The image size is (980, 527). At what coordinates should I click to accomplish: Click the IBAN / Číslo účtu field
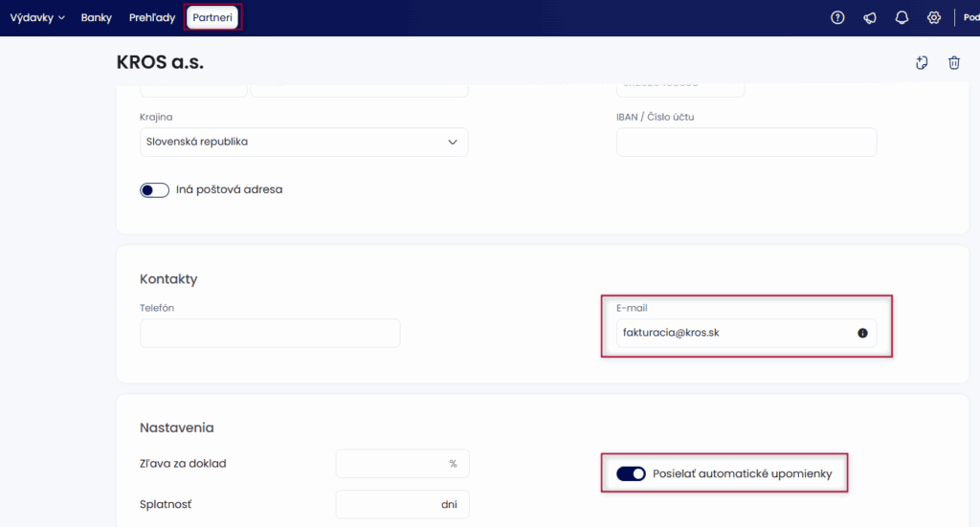coord(746,142)
